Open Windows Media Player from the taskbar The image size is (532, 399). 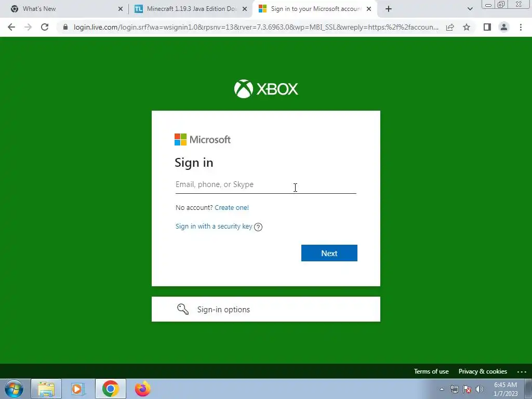78,389
